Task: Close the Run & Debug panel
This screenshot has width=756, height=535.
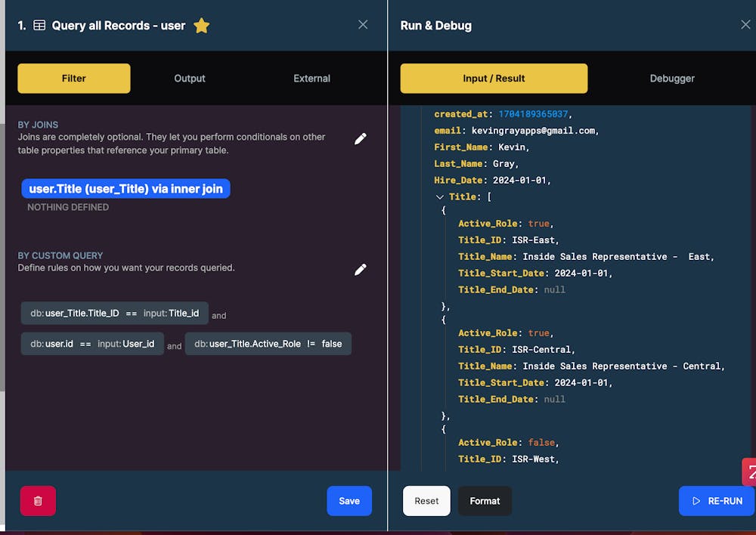Action: [x=745, y=25]
